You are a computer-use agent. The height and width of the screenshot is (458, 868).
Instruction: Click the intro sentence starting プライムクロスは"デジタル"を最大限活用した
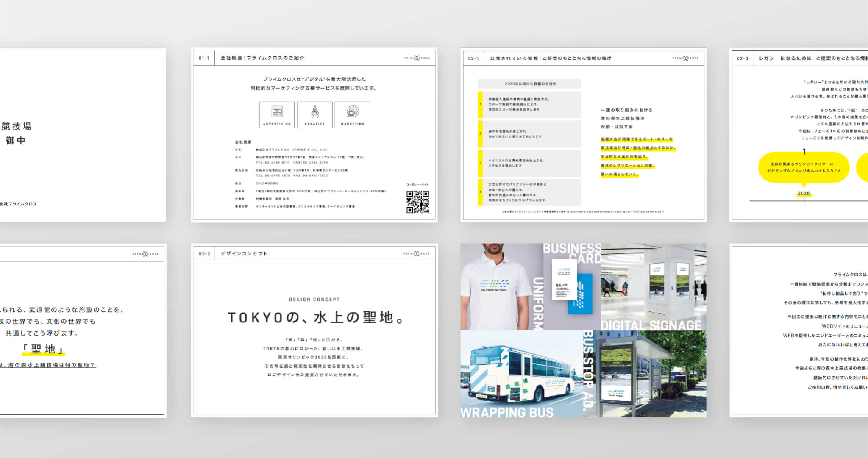[314, 79]
